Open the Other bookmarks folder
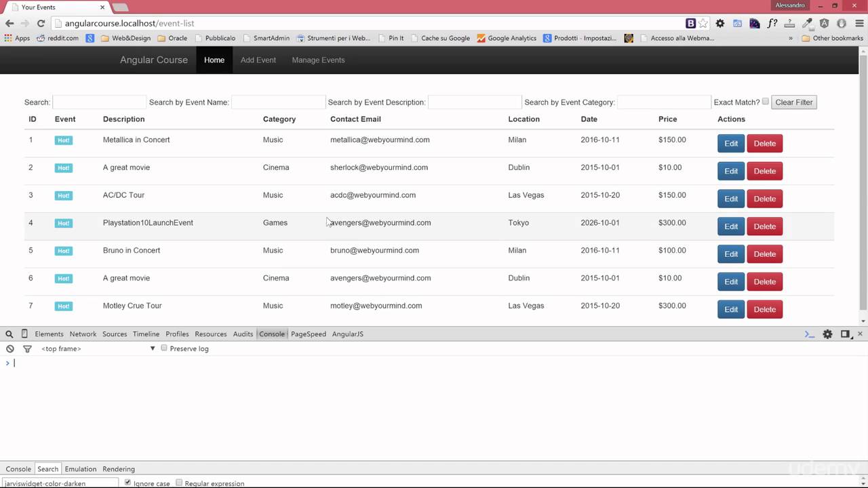This screenshot has width=868, height=488. tap(832, 38)
